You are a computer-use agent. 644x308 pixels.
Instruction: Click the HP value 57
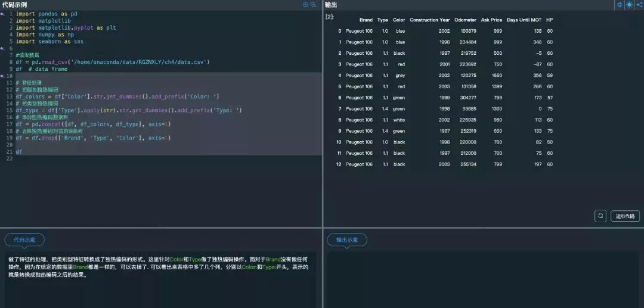click(x=550, y=98)
